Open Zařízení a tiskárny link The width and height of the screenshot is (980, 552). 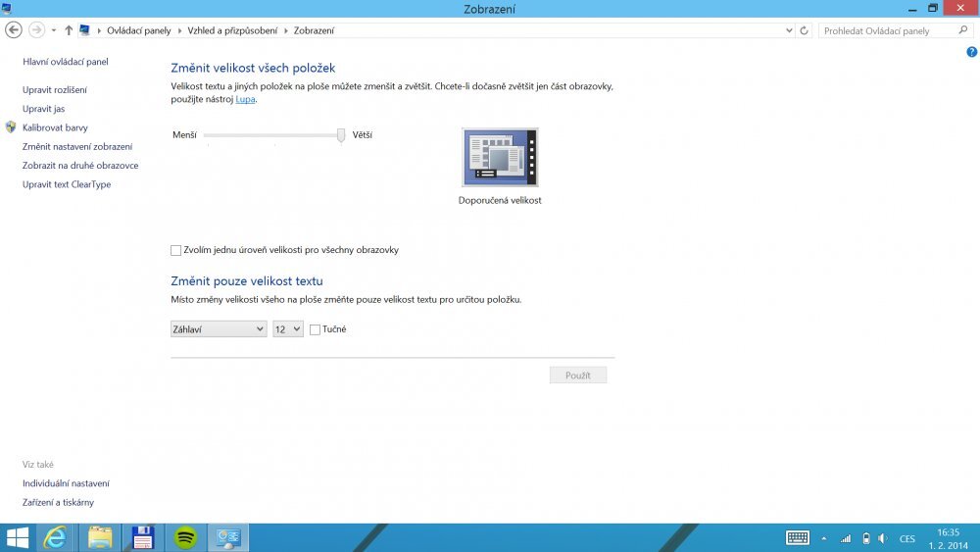coord(58,503)
